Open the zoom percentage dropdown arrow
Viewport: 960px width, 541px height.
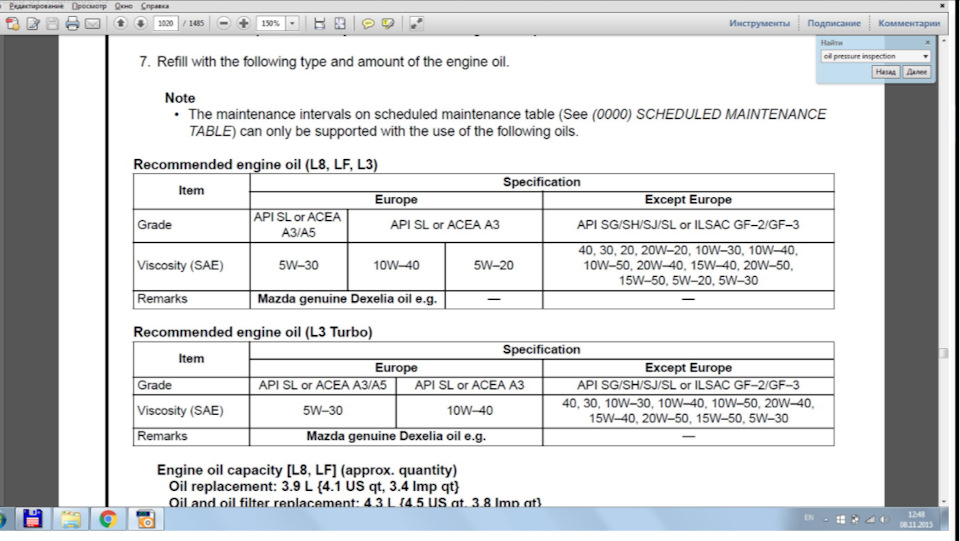coord(293,23)
